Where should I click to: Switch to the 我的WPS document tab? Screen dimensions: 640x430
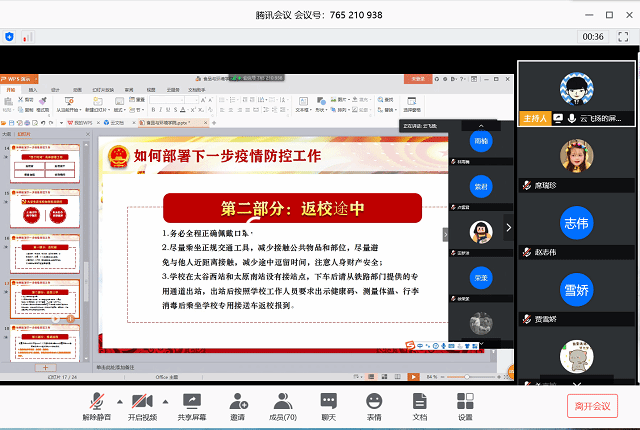point(83,122)
